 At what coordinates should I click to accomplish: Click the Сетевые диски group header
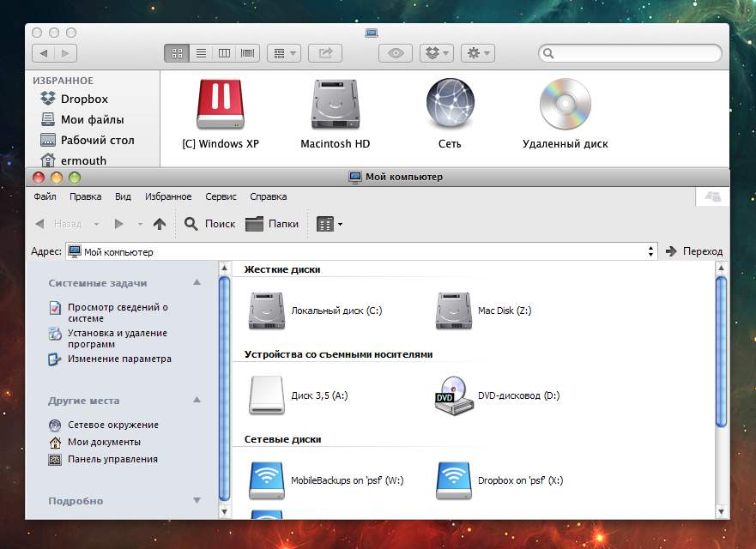[282, 439]
